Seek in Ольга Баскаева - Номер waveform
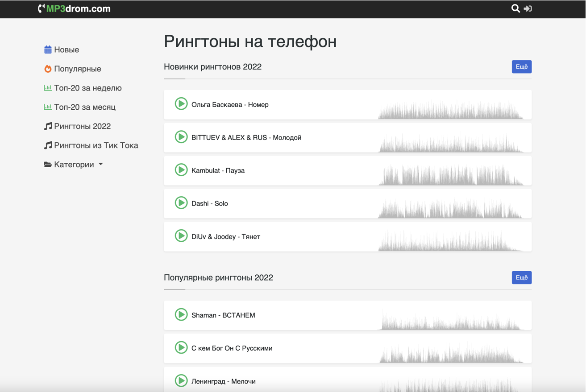The height and width of the screenshot is (392, 586). click(451, 110)
